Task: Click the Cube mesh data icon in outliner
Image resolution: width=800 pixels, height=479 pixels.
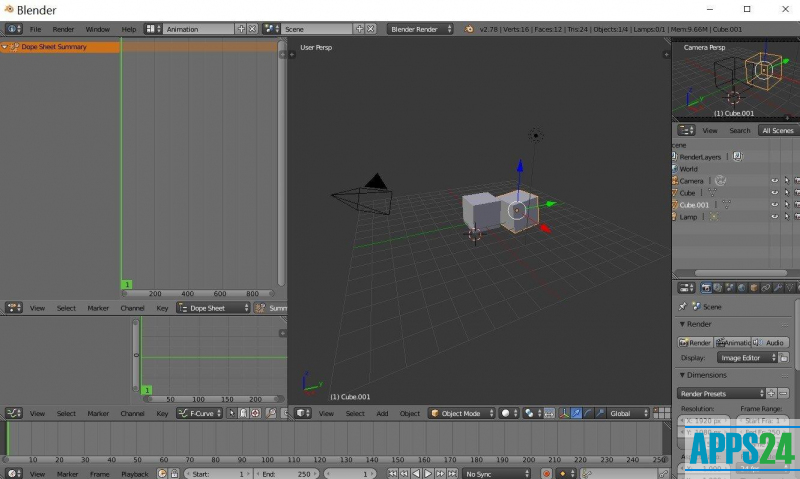Action: point(712,193)
